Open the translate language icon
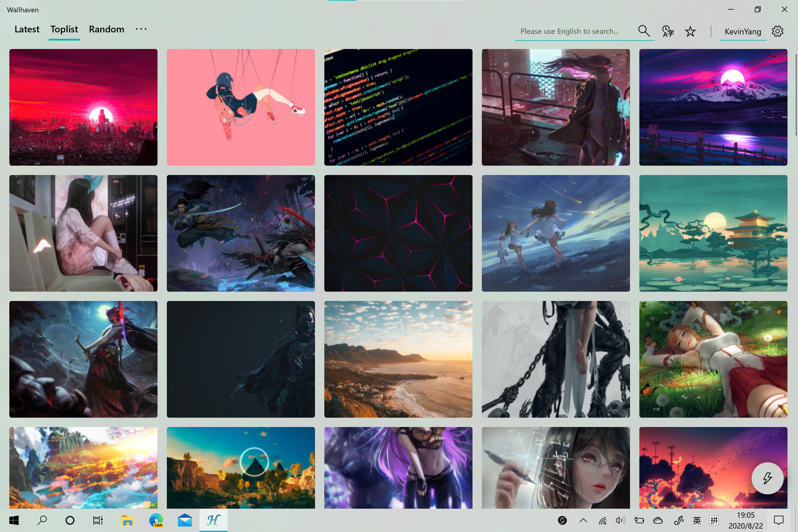The image size is (798, 532). click(x=668, y=31)
